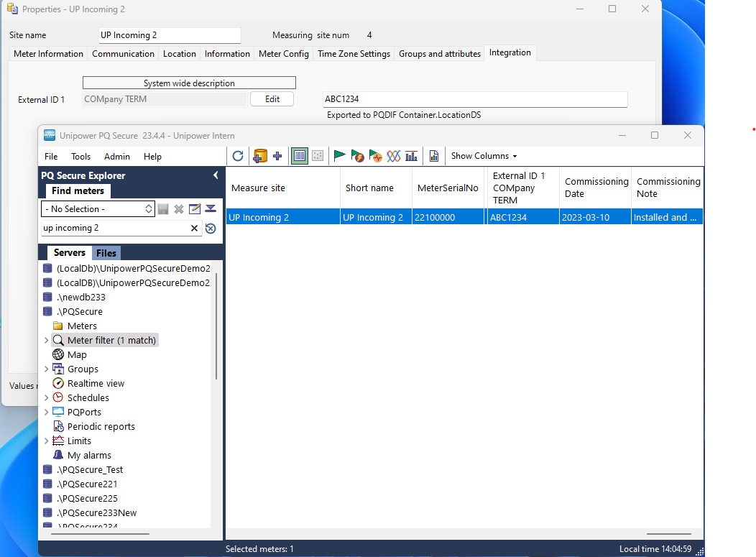The height and width of the screenshot is (557, 756).
Task: Switch to the greyed dotted tile view icon
Action: [318, 156]
